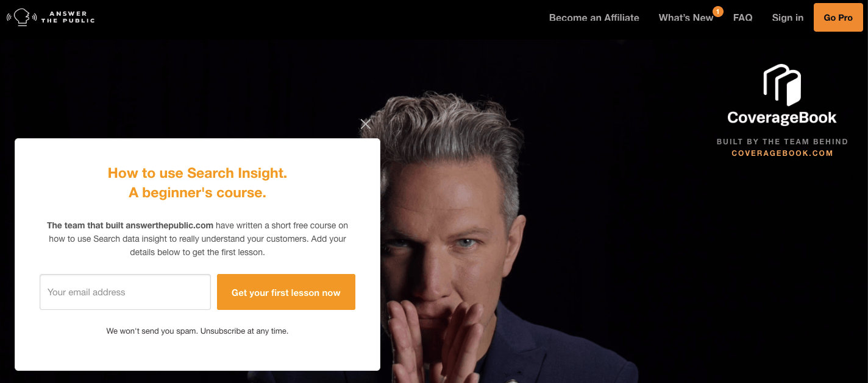
Task: Click the orange notification badge showing 1
Action: pyautogui.click(x=717, y=11)
